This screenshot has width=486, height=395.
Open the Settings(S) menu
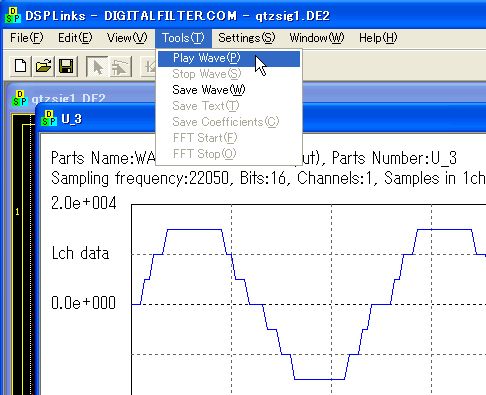pyautogui.click(x=247, y=38)
